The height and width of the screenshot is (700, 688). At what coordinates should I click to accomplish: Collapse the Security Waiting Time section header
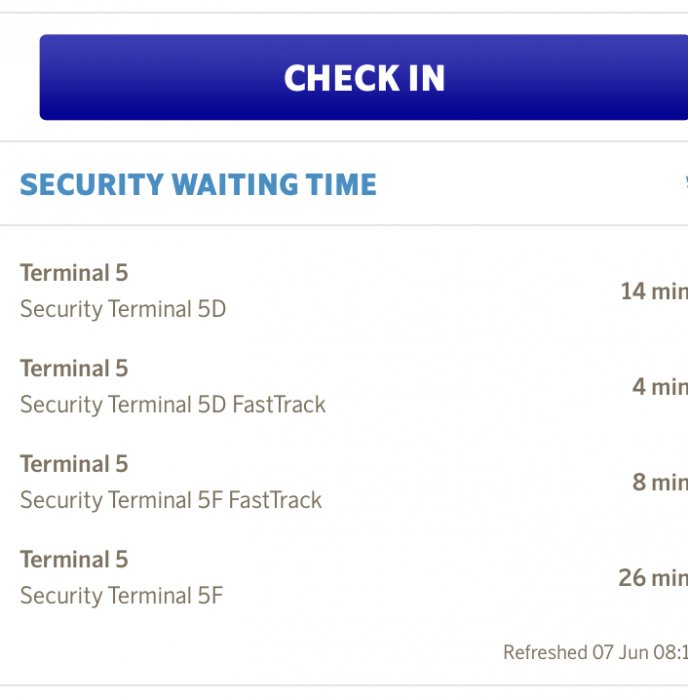tap(198, 185)
